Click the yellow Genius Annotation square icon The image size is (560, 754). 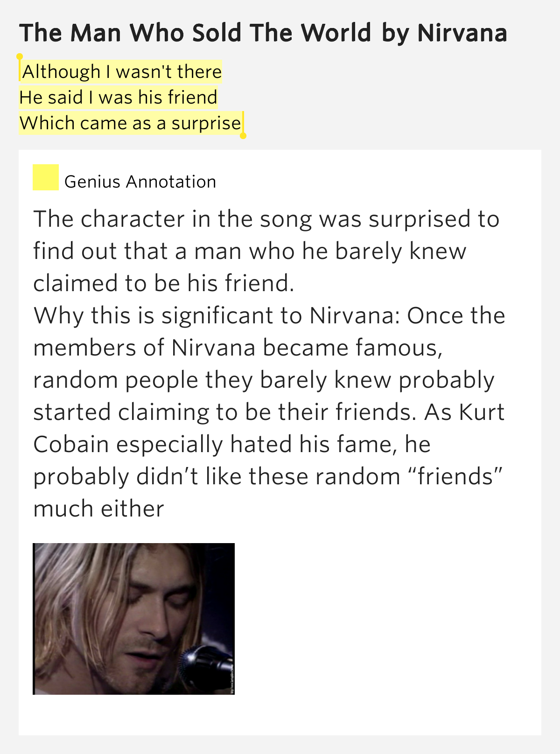pyautogui.click(x=45, y=177)
